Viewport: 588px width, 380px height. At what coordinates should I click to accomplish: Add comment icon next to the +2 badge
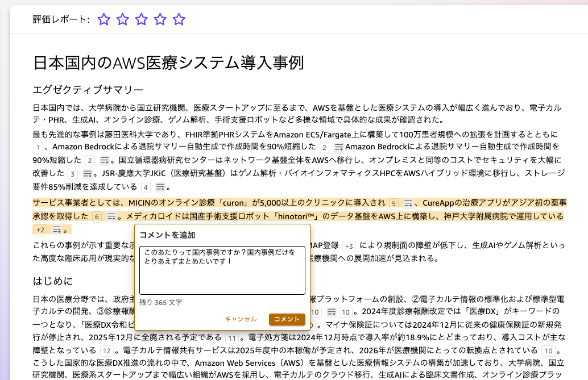coord(57,229)
